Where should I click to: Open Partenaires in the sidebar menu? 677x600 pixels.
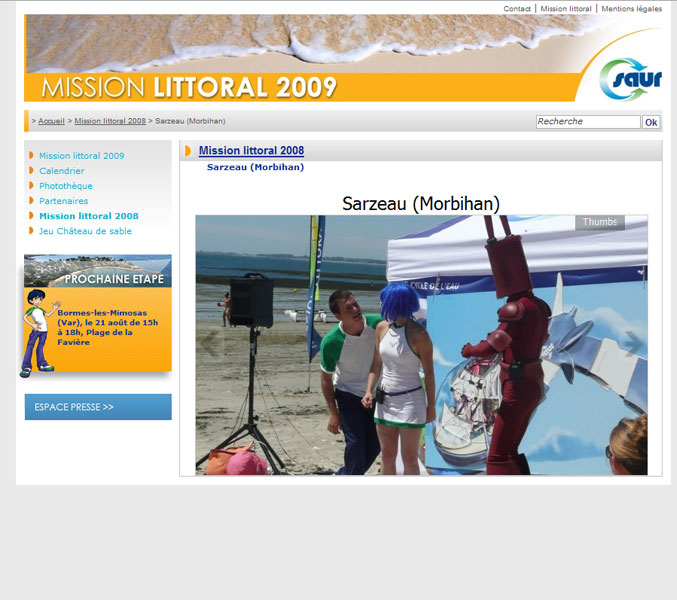click(63, 201)
